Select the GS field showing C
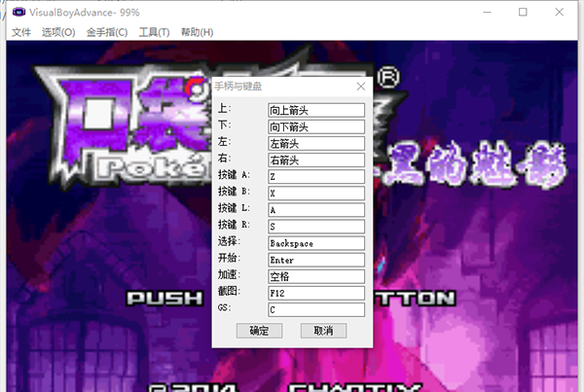 [316, 309]
